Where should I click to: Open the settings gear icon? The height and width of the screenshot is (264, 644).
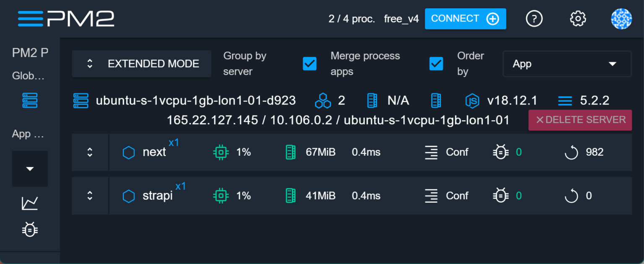578,18
